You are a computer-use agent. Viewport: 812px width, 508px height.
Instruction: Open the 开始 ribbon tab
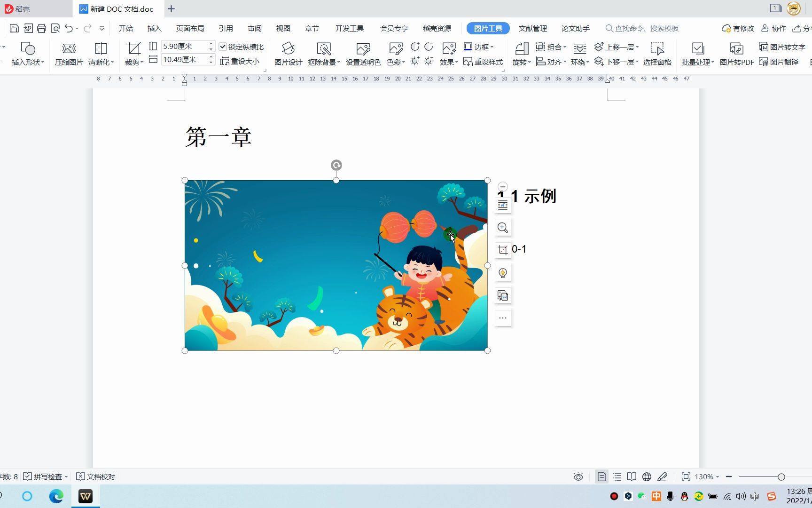pyautogui.click(x=126, y=28)
